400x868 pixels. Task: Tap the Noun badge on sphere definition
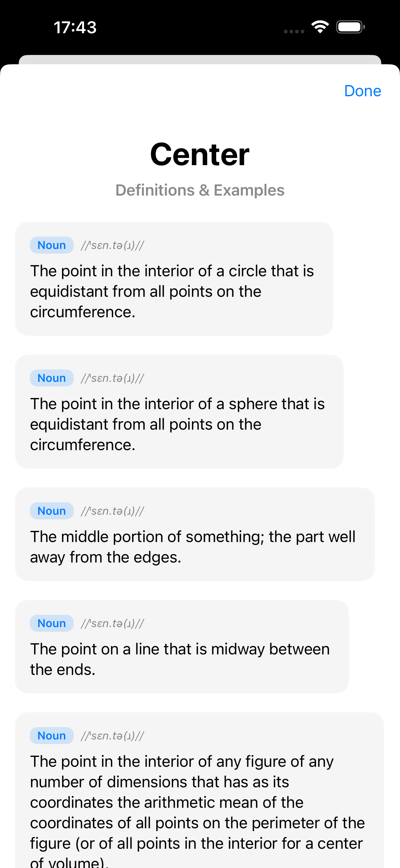click(51, 378)
